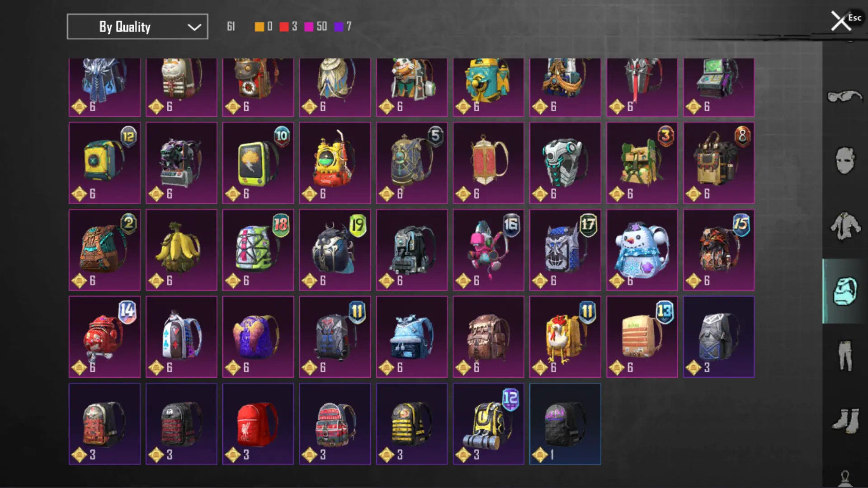Image resolution: width=868 pixels, height=488 pixels.
Task: Select the playing cards backpack
Action: [x=181, y=337]
